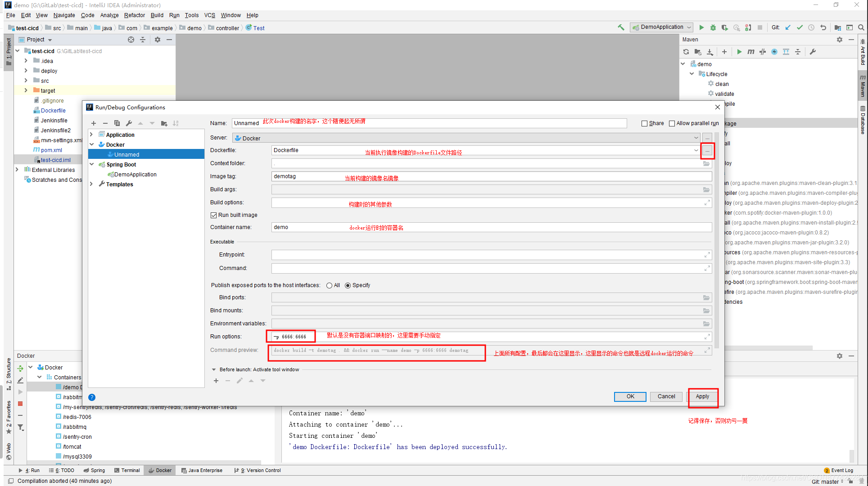Uncheck Run built image checkbox

tap(214, 215)
